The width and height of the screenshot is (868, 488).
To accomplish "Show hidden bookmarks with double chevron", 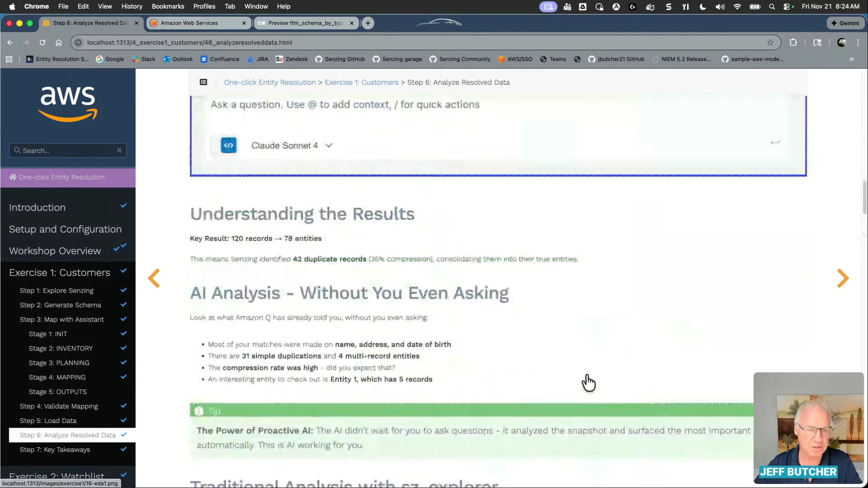I will (851, 59).
